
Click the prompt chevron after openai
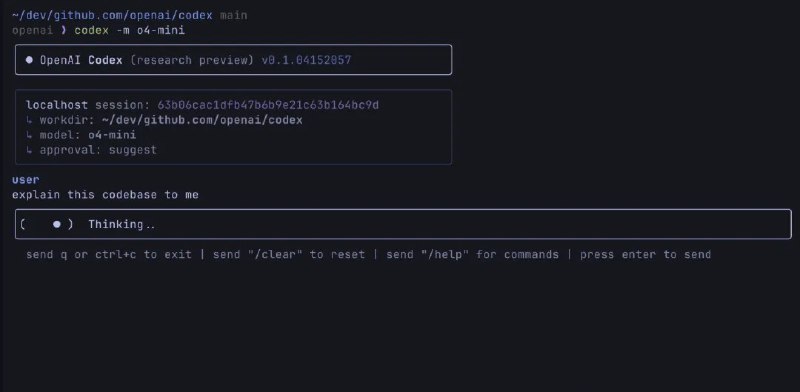(x=64, y=30)
